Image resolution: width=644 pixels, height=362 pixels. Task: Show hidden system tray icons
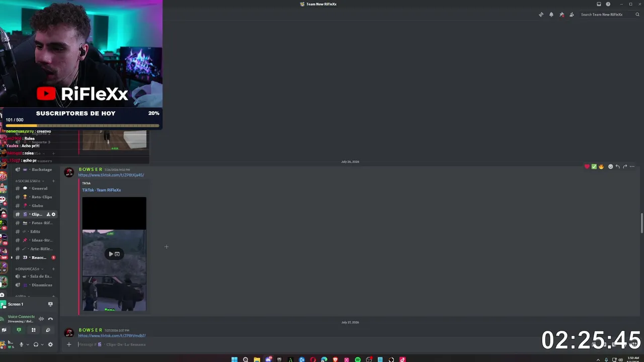click(598, 359)
